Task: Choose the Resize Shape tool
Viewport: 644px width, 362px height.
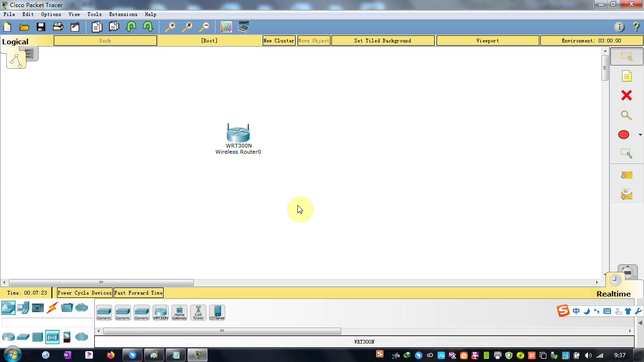Action: click(x=627, y=153)
